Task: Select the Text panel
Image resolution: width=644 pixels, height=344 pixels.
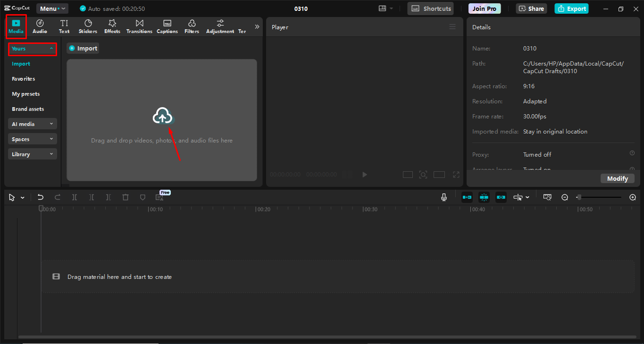Action: click(x=64, y=26)
